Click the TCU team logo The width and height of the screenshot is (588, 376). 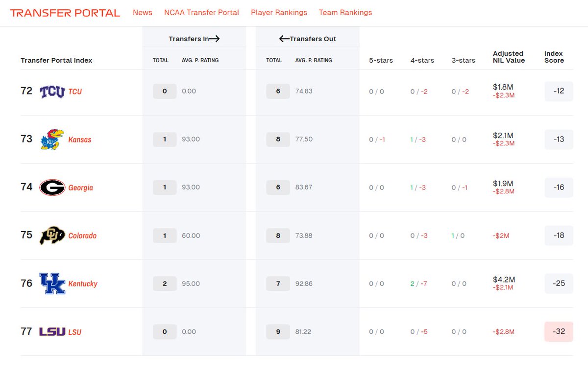52,92
